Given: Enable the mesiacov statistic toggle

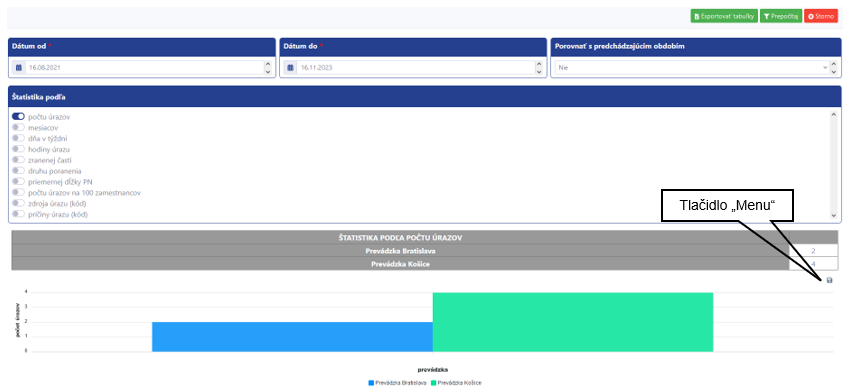Looking at the screenshot, I should pyautogui.click(x=18, y=127).
